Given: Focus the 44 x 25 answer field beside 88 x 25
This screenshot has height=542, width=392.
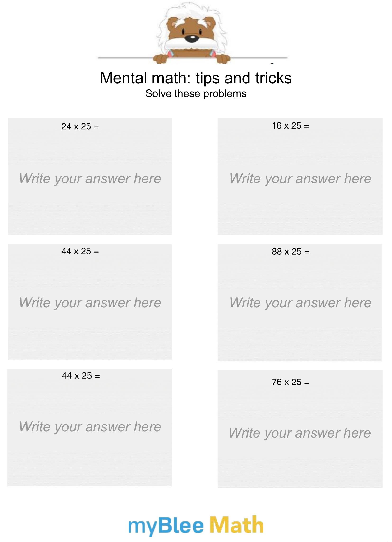Looking at the screenshot, I should click(90, 303).
